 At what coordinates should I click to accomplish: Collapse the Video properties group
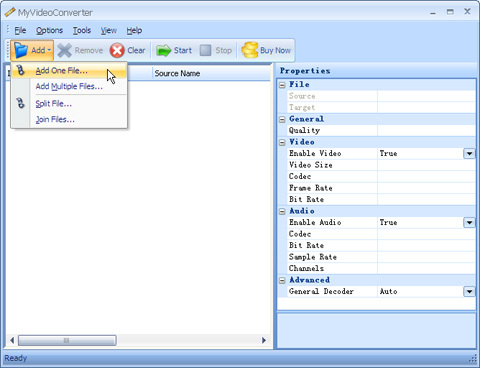(282, 142)
